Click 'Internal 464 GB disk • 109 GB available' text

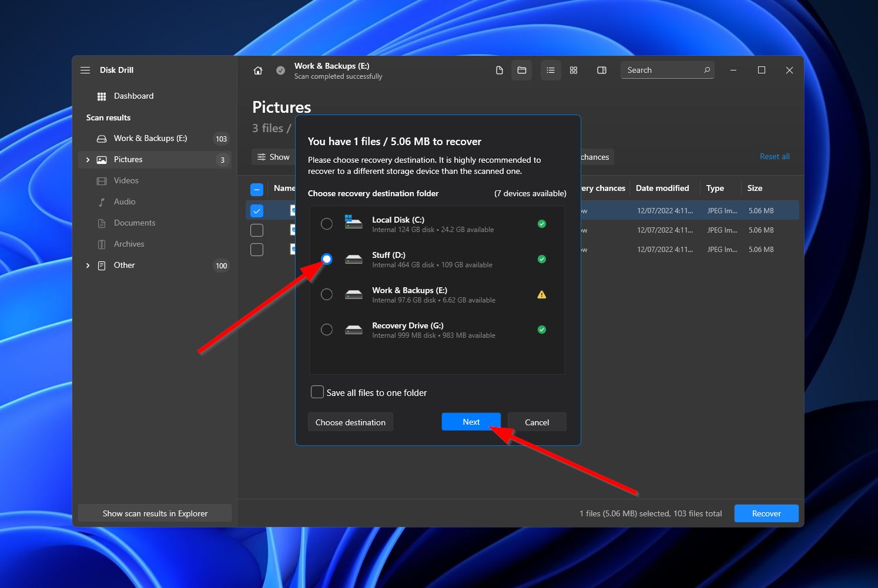point(432,265)
